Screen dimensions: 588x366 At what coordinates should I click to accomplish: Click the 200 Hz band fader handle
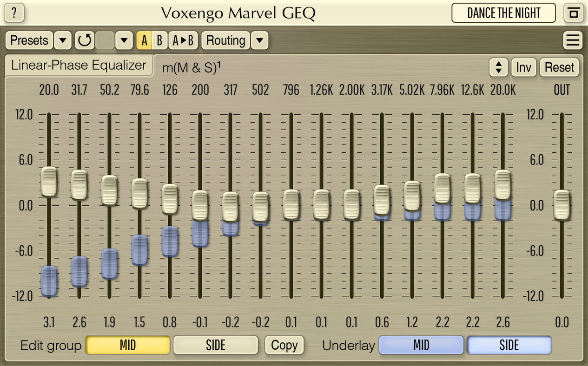click(200, 205)
